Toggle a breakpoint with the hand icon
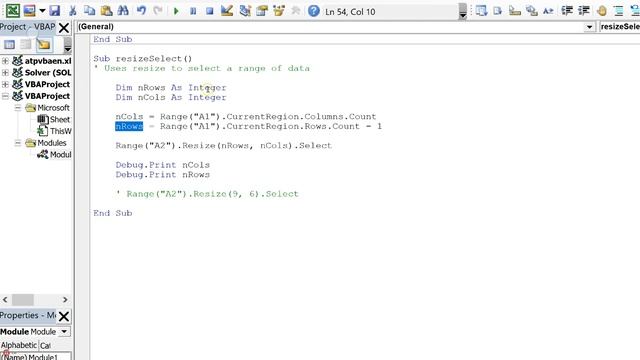Screen dimensions: 640x360 click(601, 11)
